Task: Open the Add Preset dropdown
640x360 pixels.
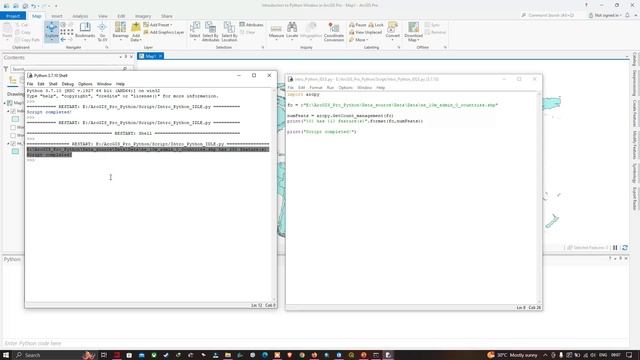Action: tap(158, 25)
